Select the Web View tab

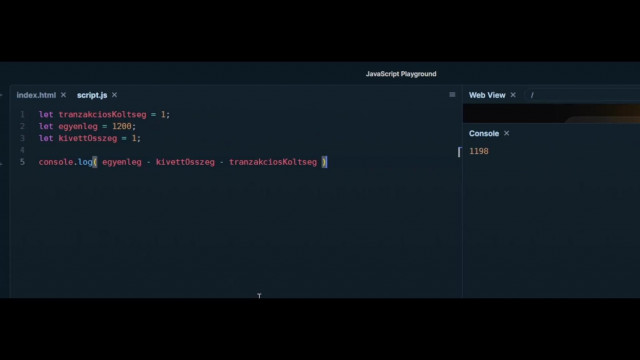(487, 95)
